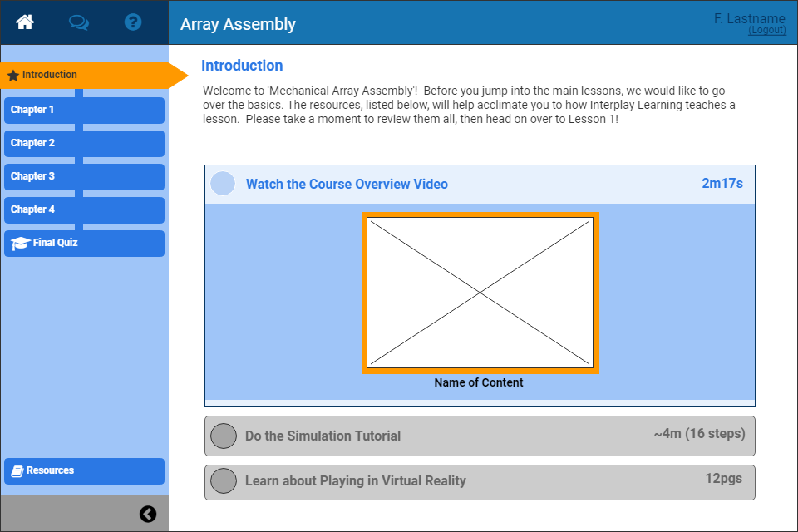Click the star icon beside Introduction

13,76
